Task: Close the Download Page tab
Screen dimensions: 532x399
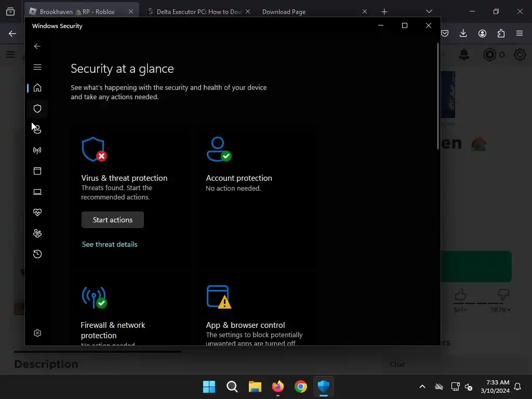Action: (365, 11)
